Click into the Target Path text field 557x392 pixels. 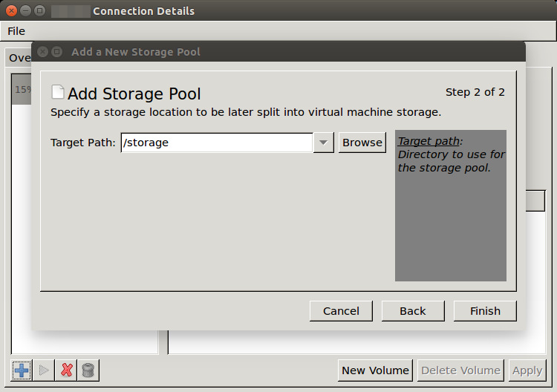[215, 143]
